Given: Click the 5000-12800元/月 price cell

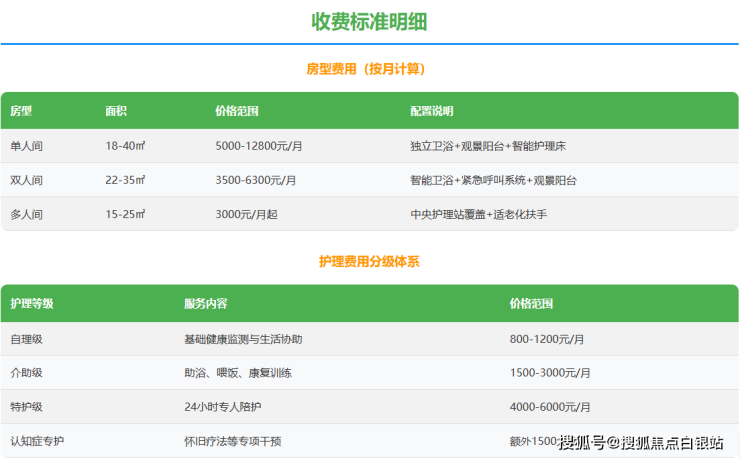Looking at the screenshot, I should pos(259,146).
